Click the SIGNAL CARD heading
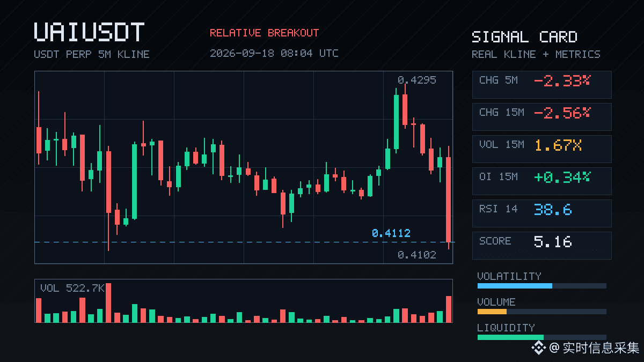 click(x=524, y=37)
